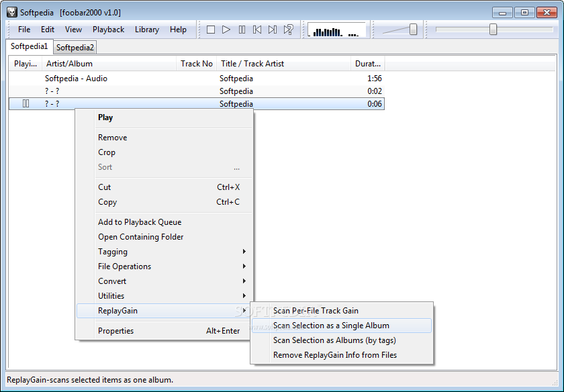
Task: Click the Playing column header
Action: (26, 64)
